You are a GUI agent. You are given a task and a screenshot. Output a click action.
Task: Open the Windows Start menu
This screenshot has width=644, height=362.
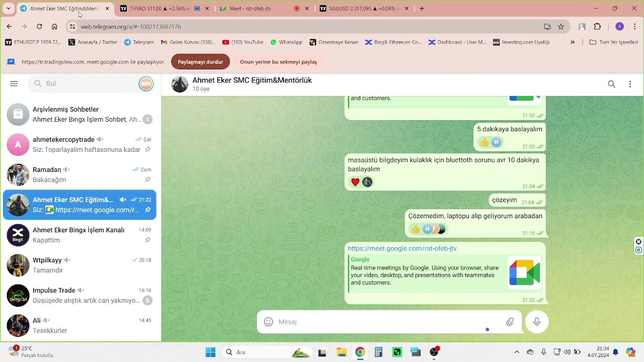[210, 352]
